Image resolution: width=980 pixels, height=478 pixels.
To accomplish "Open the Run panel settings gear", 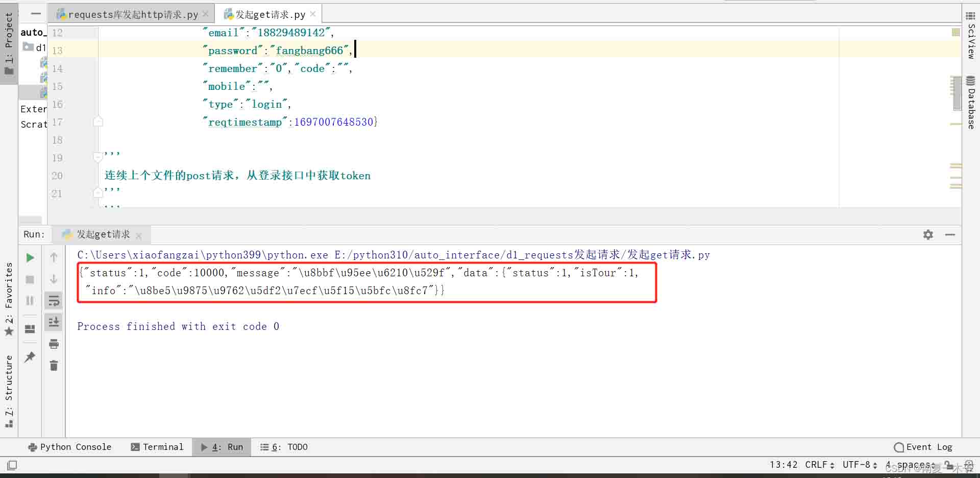I will tap(928, 234).
